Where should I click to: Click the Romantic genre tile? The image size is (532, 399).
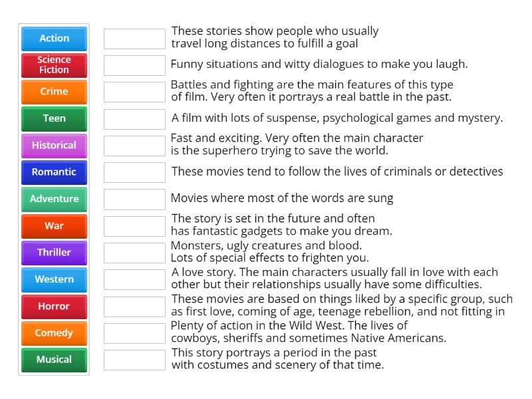(54, 172)
